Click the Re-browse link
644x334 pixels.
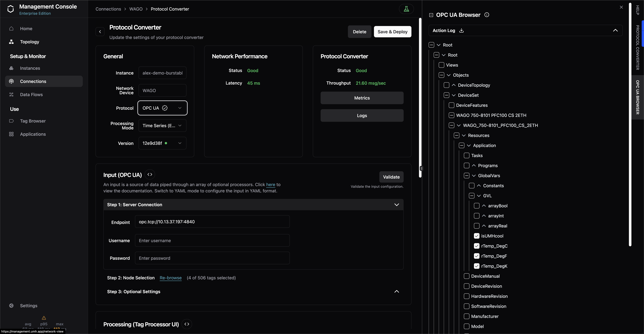click(171, 278)
